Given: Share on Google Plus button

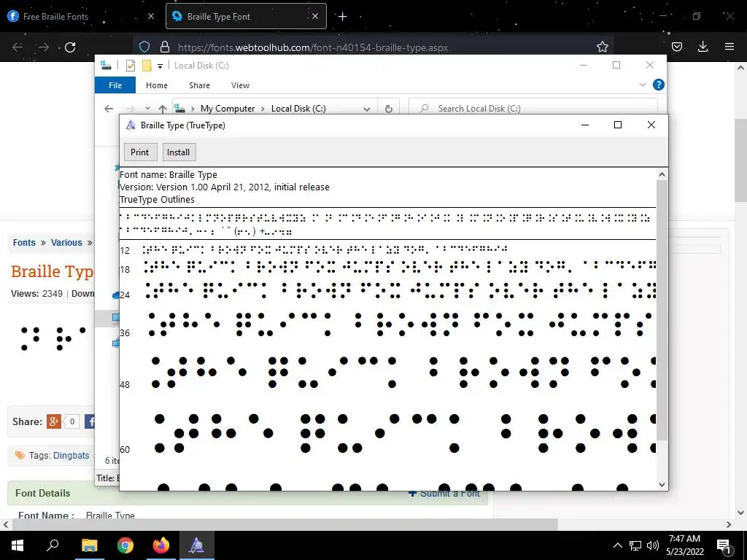Looking at the screenshot, I should (54, 421).
